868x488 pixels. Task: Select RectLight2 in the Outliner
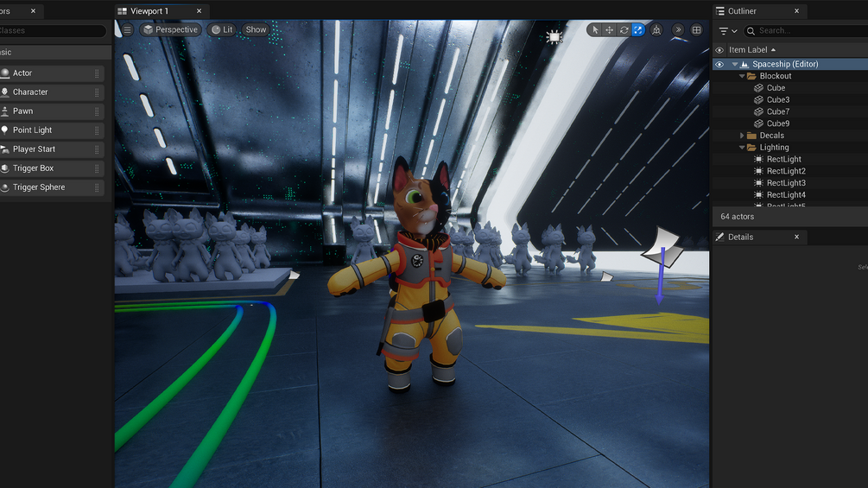pyautogui.click(x=790, y=172)
